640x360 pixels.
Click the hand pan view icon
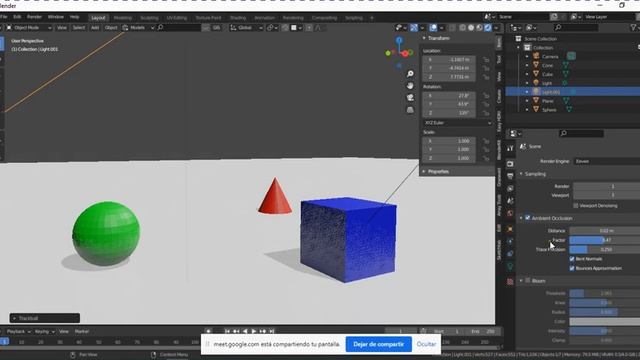pos(410,86)
